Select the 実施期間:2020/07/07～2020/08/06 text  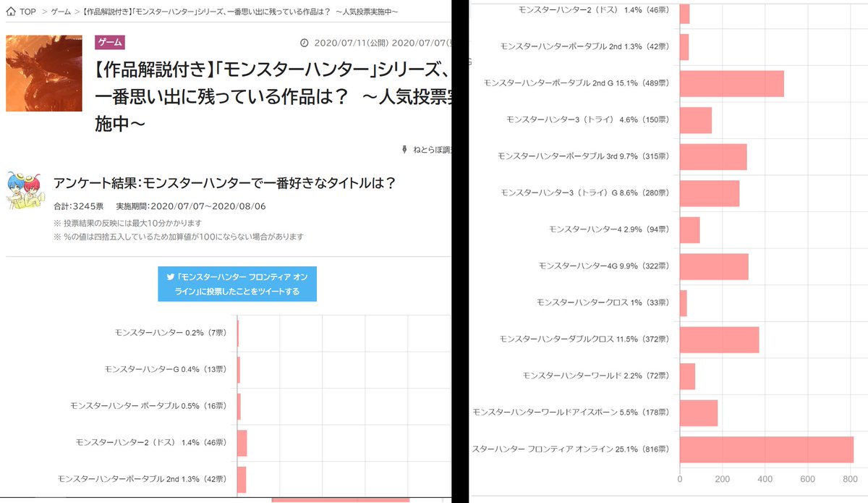pos(191,206)
